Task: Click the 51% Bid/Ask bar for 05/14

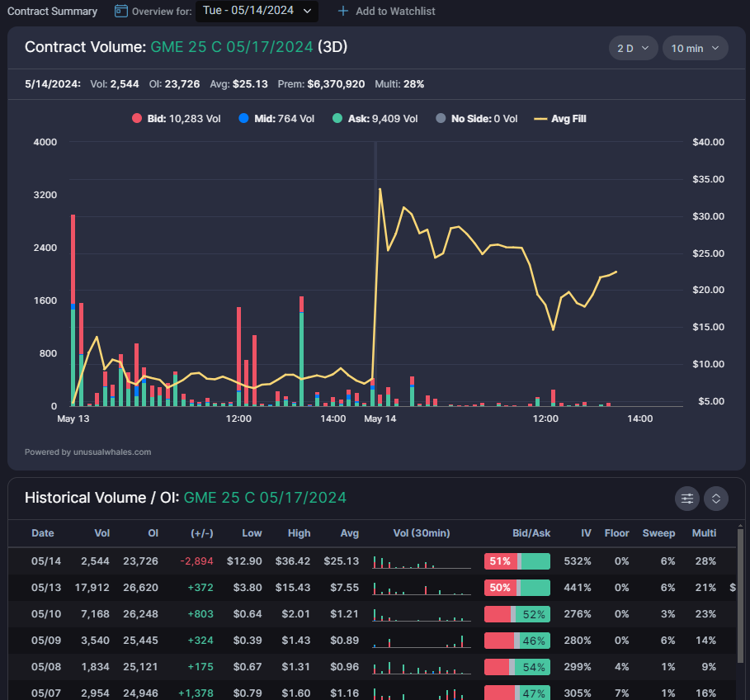Action: (x=517, y=561)
